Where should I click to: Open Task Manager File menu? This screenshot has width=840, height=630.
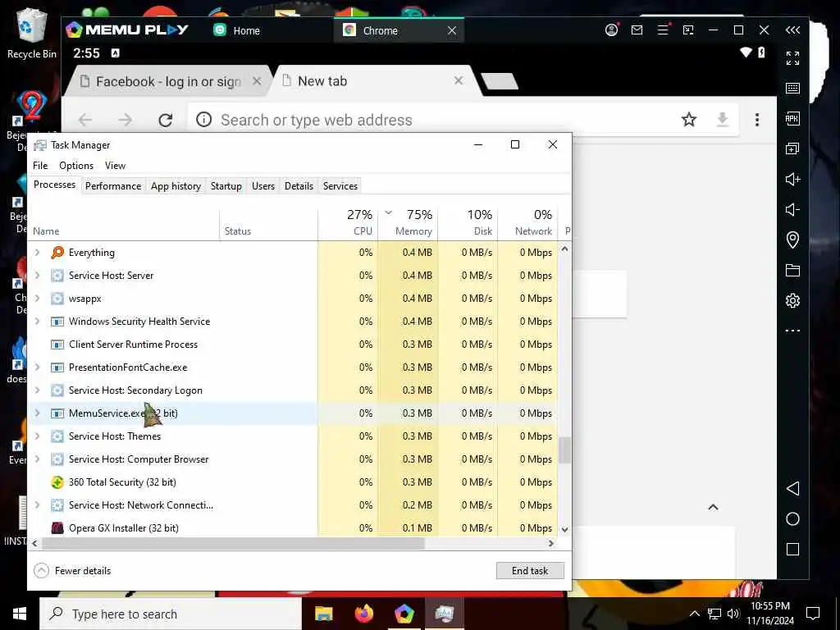40,166
